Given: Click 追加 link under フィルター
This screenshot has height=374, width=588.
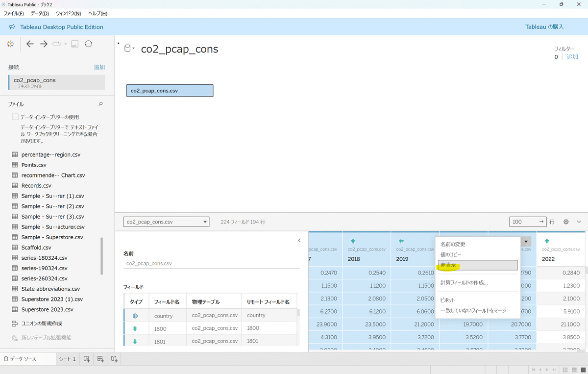Looking at the screenshot, I should click(x=572, y=57).
